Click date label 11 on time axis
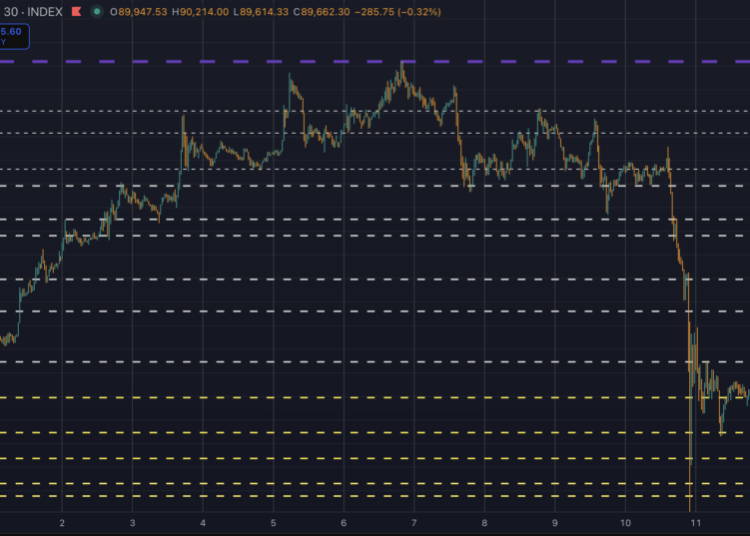 point(695,523)
